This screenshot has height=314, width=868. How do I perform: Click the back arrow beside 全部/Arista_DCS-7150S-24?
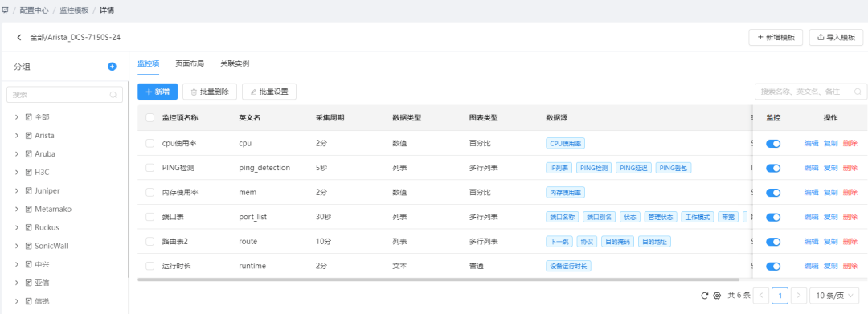19,38
